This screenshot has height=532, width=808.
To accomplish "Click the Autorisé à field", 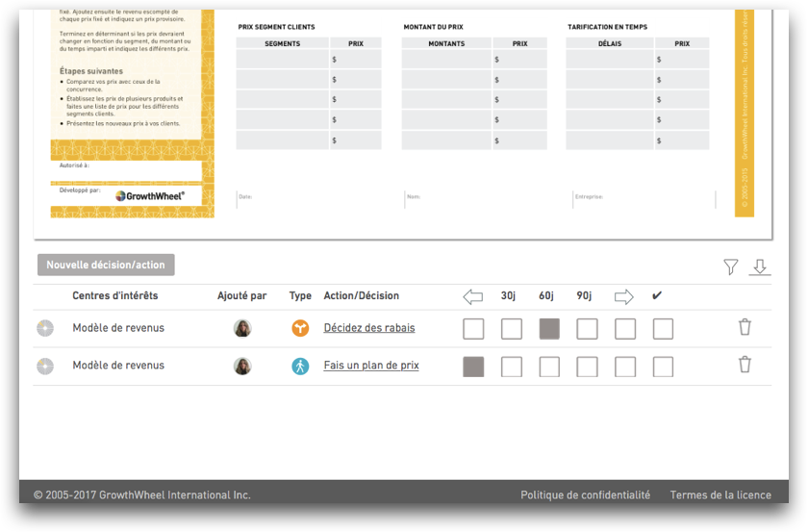I will 126,170.
